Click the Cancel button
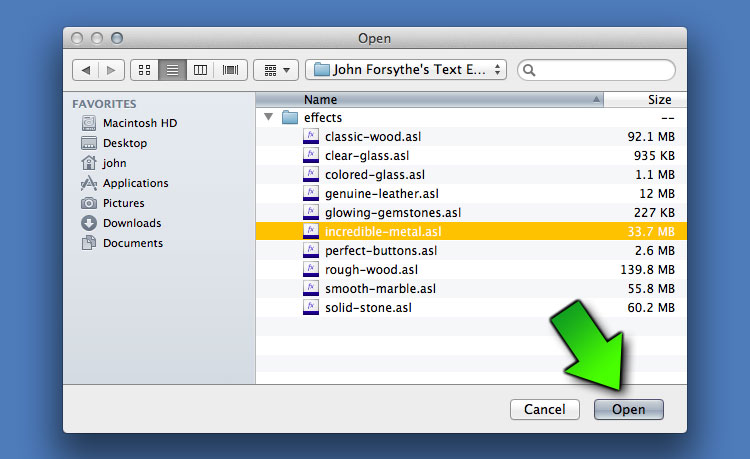750x459 pixels. click(x=545, y=409)
